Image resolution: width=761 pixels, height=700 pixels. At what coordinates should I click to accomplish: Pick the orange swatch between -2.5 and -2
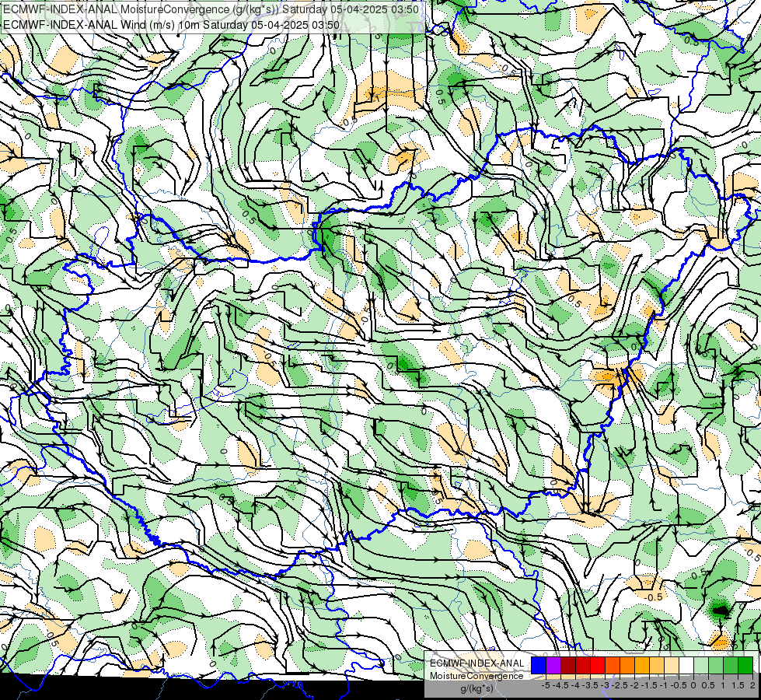627,665
